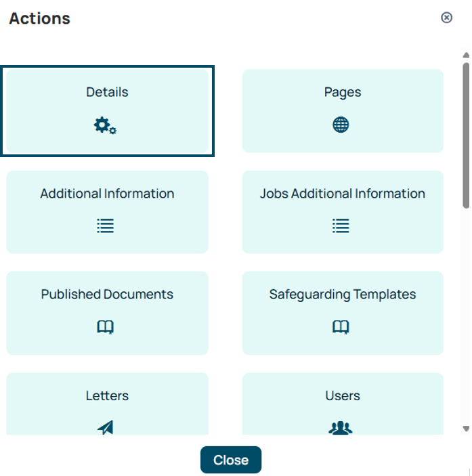Click the list icon under Additional Information

(106, 226)
